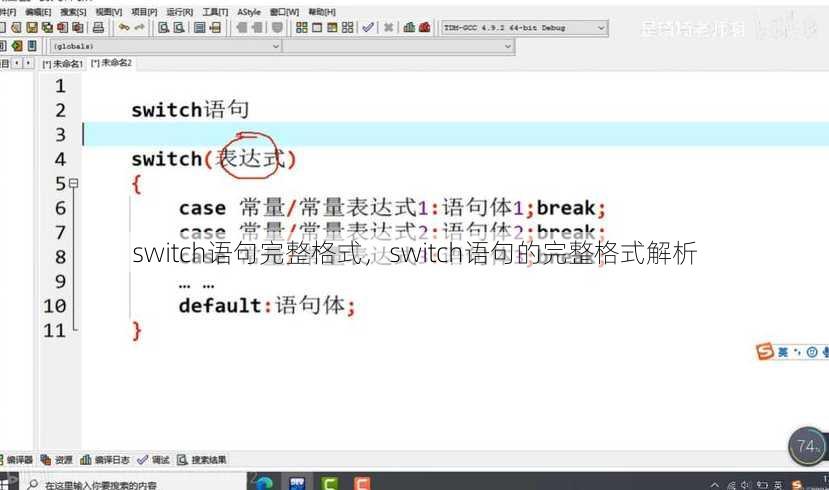Viewport: 829px width, 490px height.
Task: Start debugging with the checkmark icon
Action: (368, 27)
